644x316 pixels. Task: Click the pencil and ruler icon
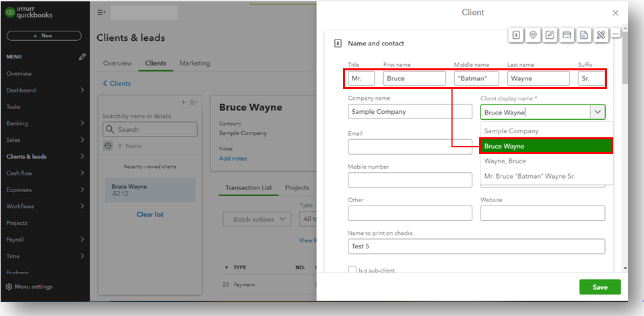click(x=601, y=35)
